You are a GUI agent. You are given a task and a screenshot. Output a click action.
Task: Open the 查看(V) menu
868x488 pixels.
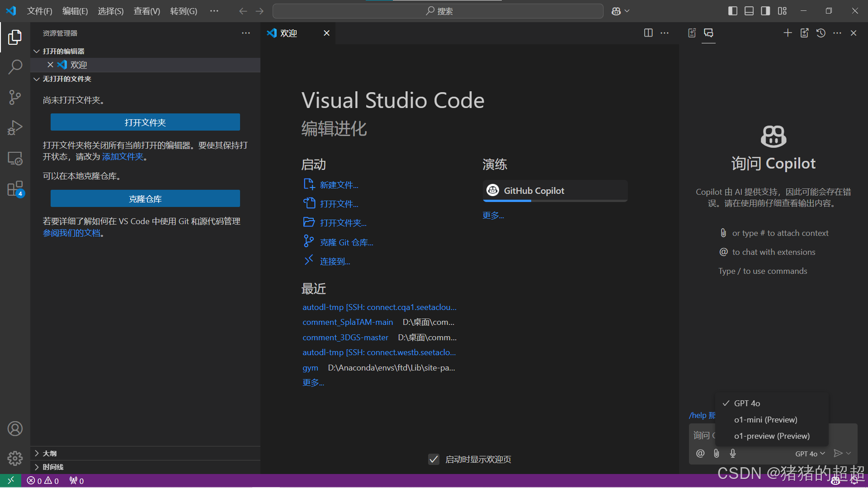click(146, 11)
